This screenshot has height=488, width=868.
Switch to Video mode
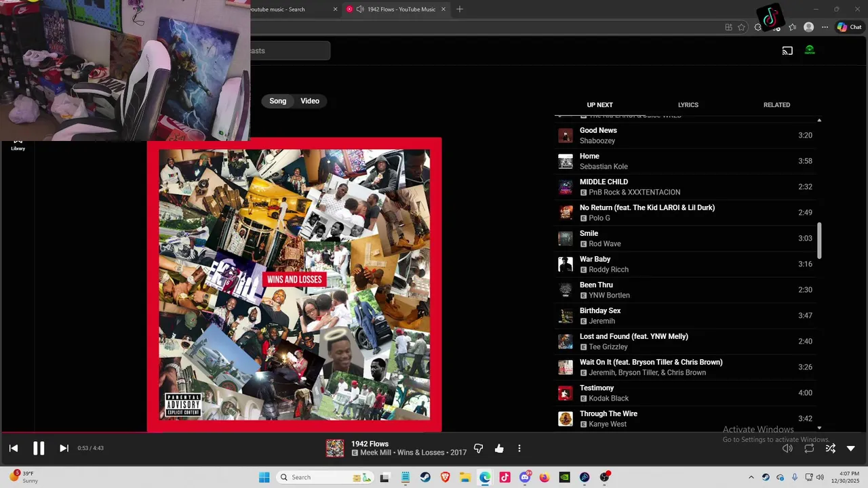click(x=310, y=101)
